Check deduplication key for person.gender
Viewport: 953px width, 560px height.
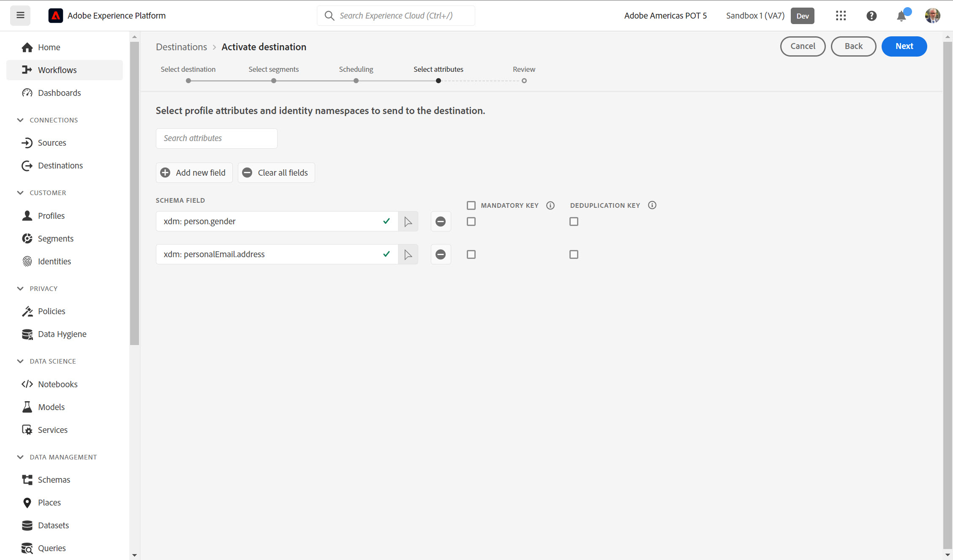click(574, 221)
